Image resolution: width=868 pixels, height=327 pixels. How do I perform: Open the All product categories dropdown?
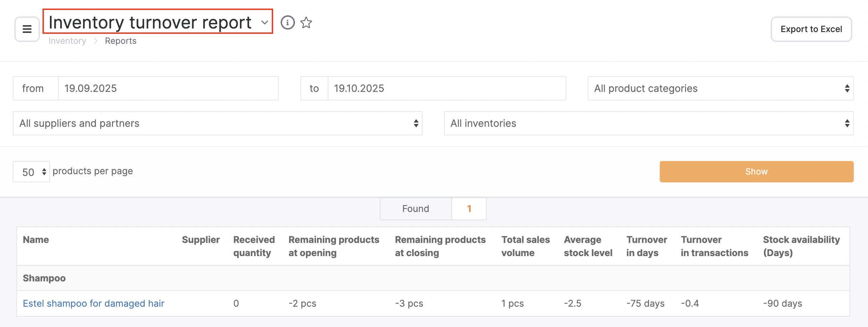pyautogui.click(x=720, y=88)
